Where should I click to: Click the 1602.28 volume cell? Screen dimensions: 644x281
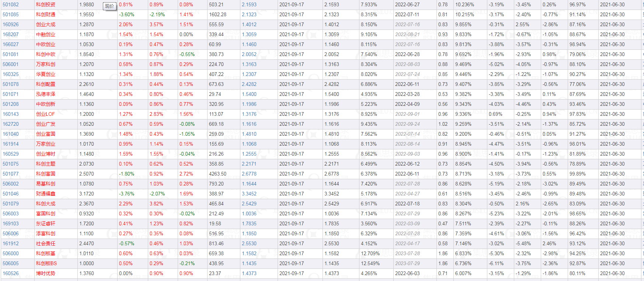pos(217,14)
